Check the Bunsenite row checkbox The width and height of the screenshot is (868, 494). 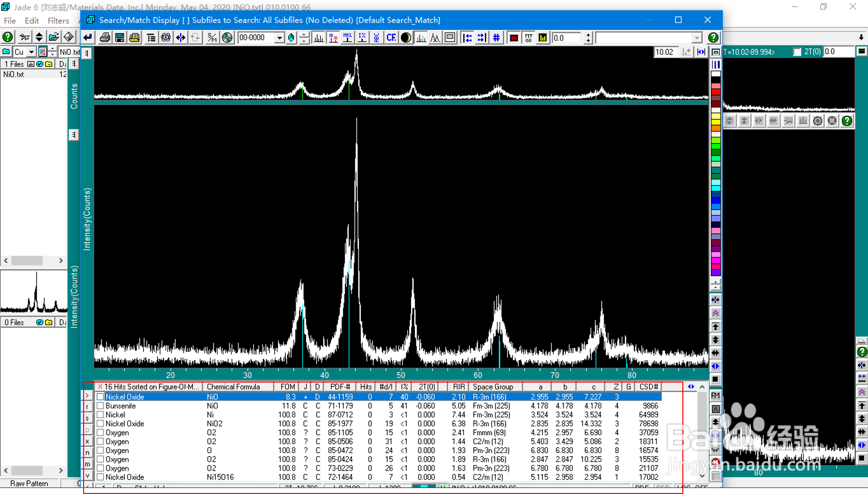101,406
